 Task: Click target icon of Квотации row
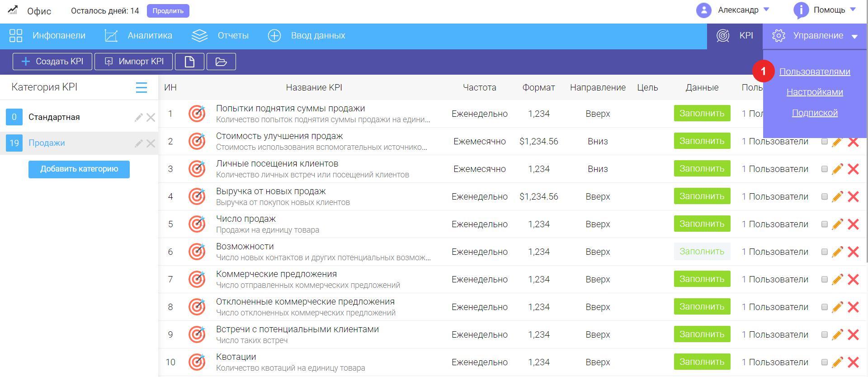(197, 362)
